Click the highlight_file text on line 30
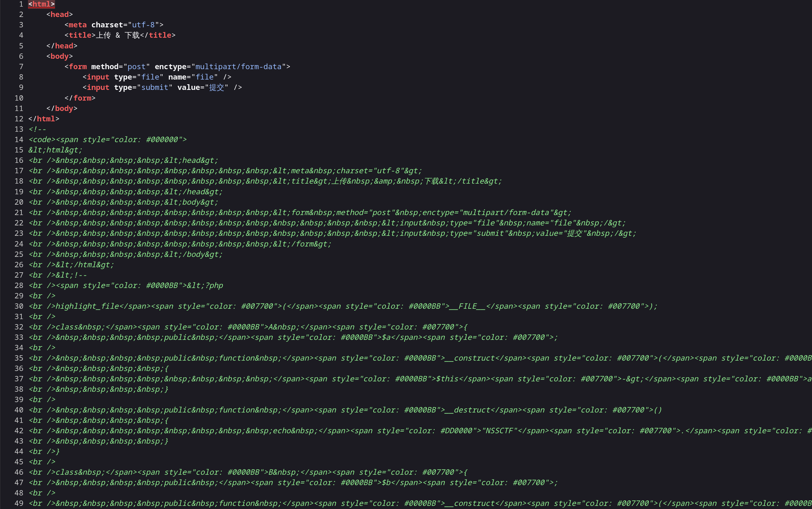Screen dimensions: 812x509 coord(87,306)
